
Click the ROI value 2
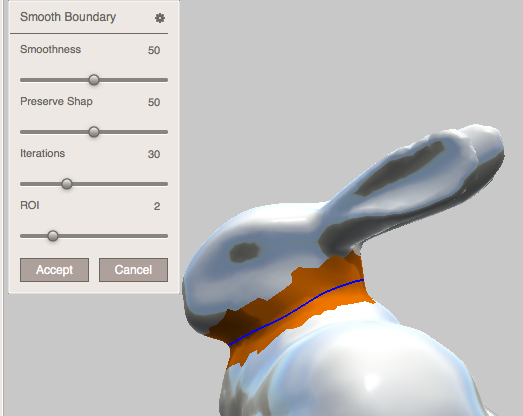[157, 206]
